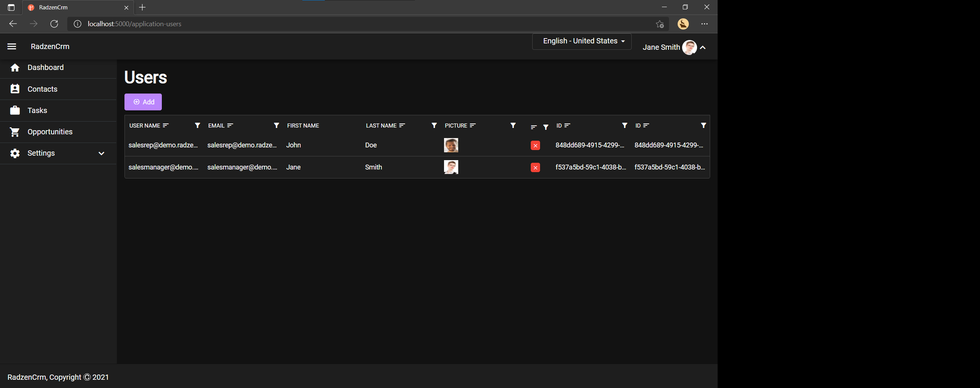This screenshot has width=980, height=388.
Task: Open Jane Smith's profile picture thumbnail
Action: (x=451, y=167)
